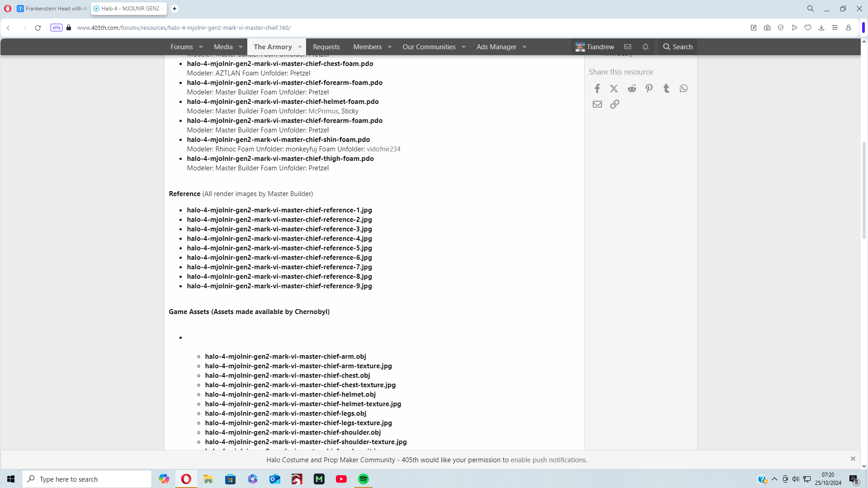Viewport: 868px width, 488px height.
Task: Share resource on Facebook
Action: point(597,89)
